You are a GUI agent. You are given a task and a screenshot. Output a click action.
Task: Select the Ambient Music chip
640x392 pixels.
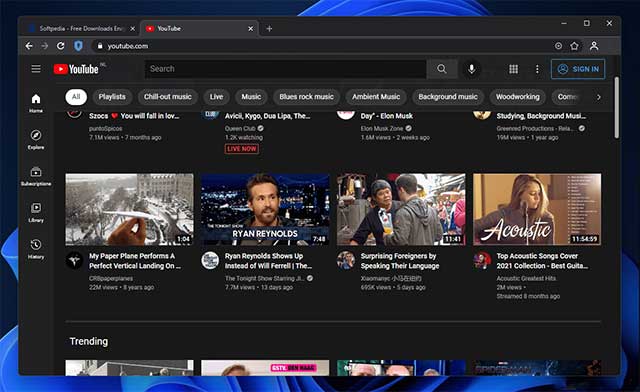point(376,97)
